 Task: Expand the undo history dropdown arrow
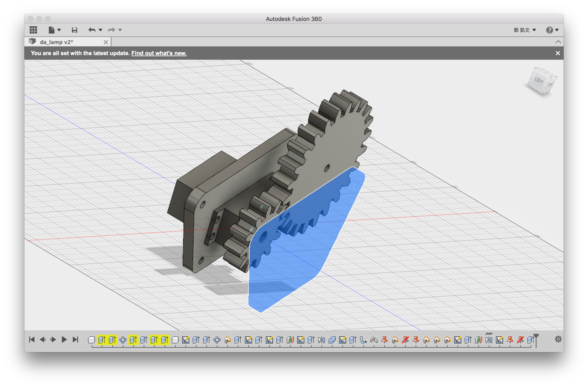100,30
